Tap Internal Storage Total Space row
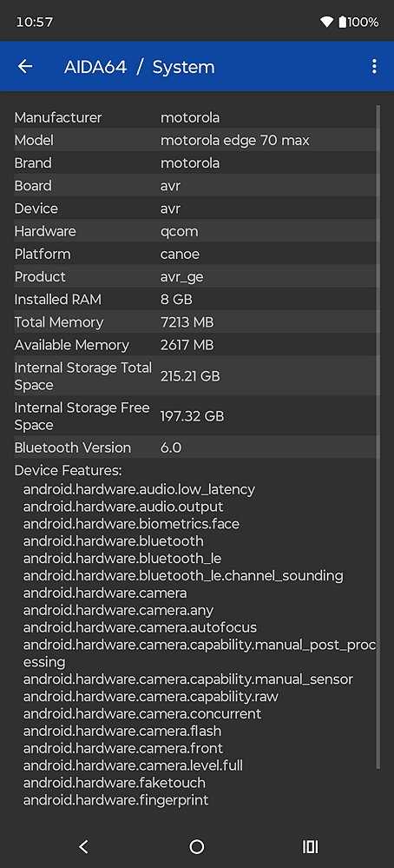The height and width of the screenshot is (868, 394). point(195,376)
